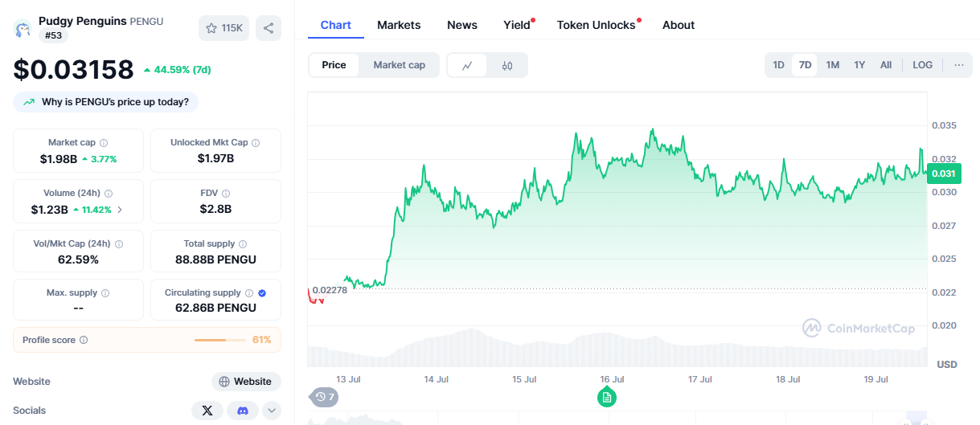Open the Chart tab
This screenshot has height=425, width=980.
click(x=336, y=25)
